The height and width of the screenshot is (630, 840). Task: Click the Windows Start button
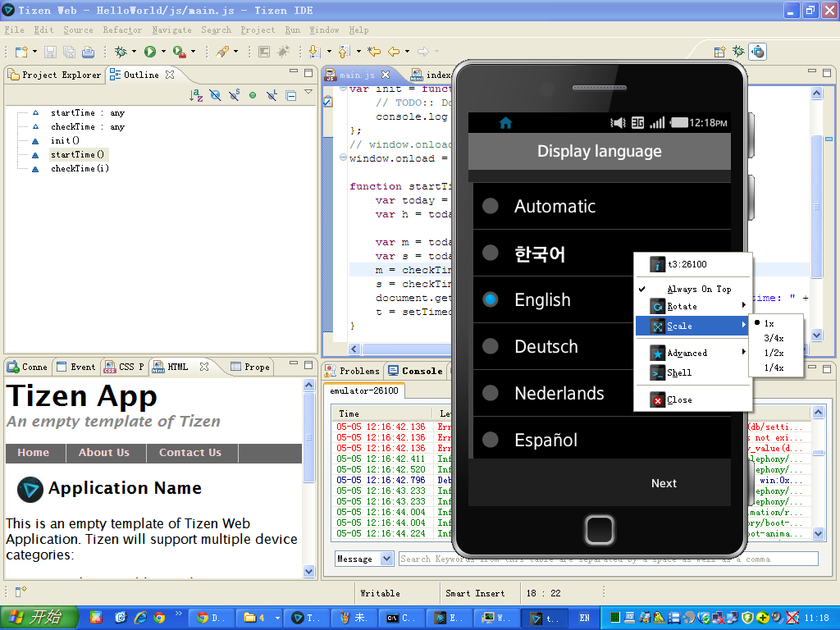(x=39, y=618)
